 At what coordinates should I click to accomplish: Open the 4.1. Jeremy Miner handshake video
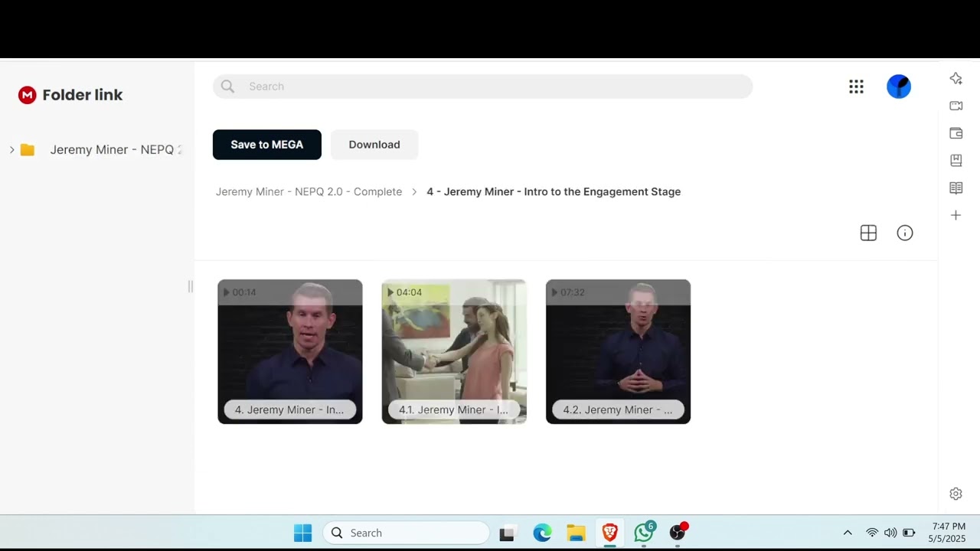[x=454, y=351]
